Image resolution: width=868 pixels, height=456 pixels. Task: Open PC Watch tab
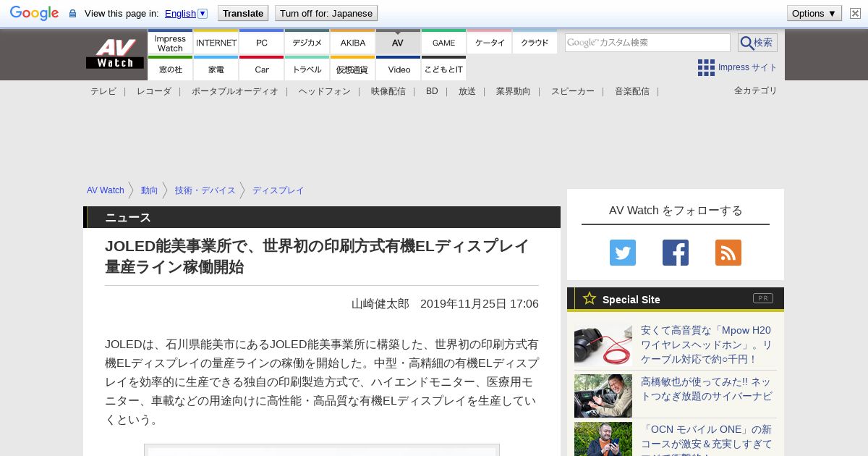(262, 43)
